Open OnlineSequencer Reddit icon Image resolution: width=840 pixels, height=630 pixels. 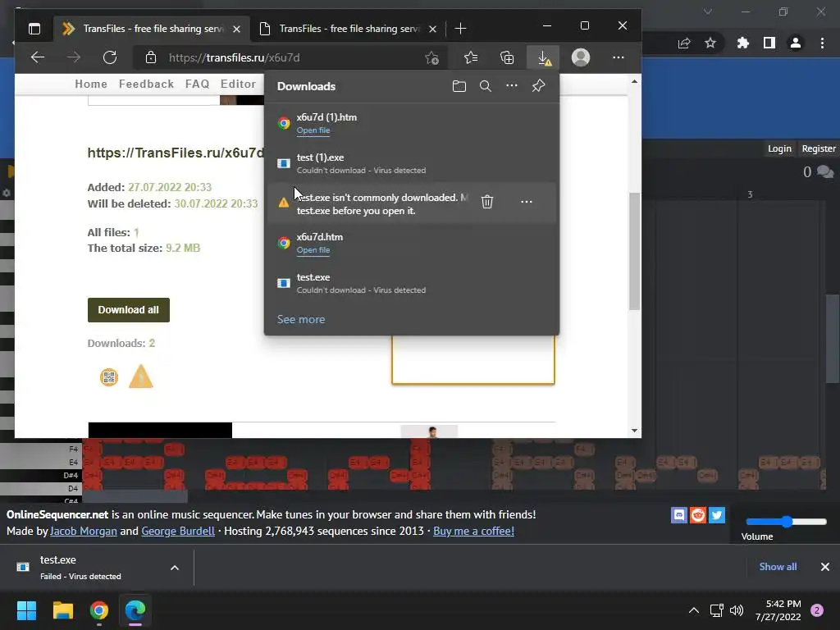tap(698, 515)
